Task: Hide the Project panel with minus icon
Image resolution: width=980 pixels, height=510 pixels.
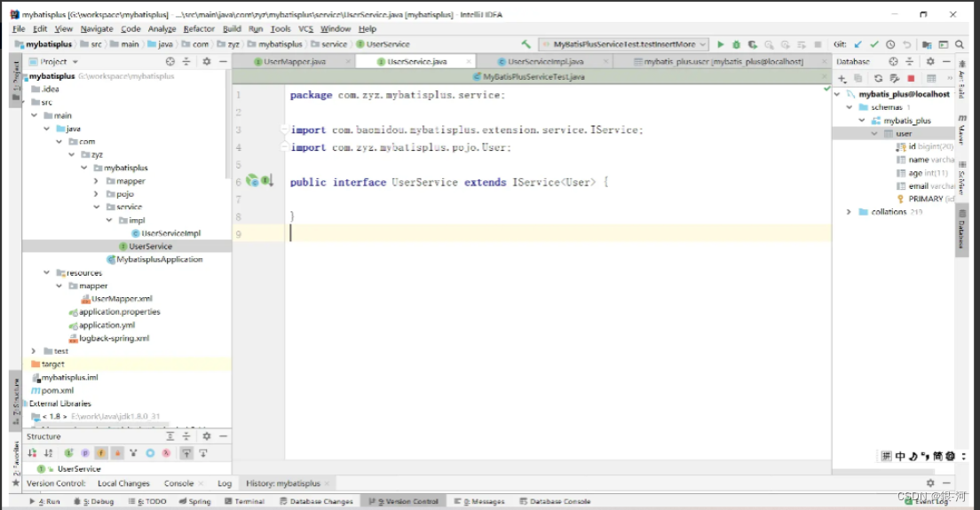Action: [x=223, y=61]
